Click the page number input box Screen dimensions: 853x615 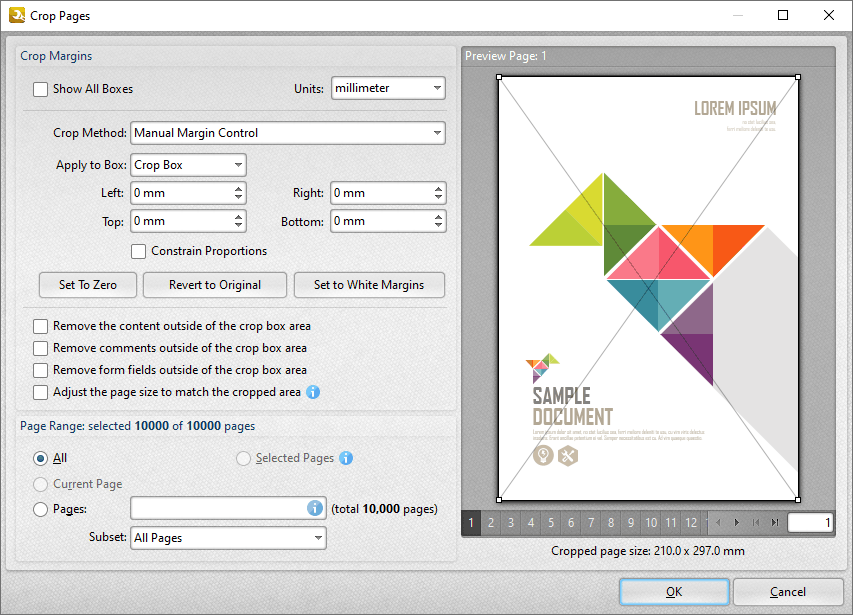click(x=810, y=522)
